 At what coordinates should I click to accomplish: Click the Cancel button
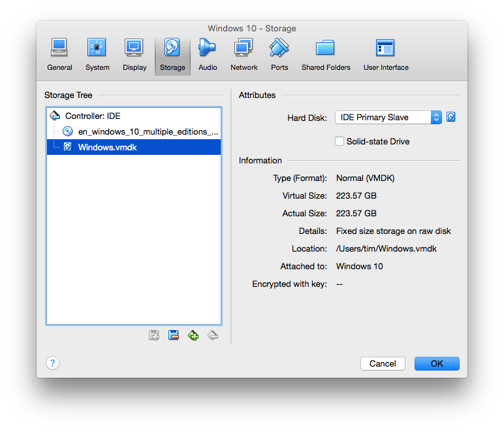[x=383, y=364]
